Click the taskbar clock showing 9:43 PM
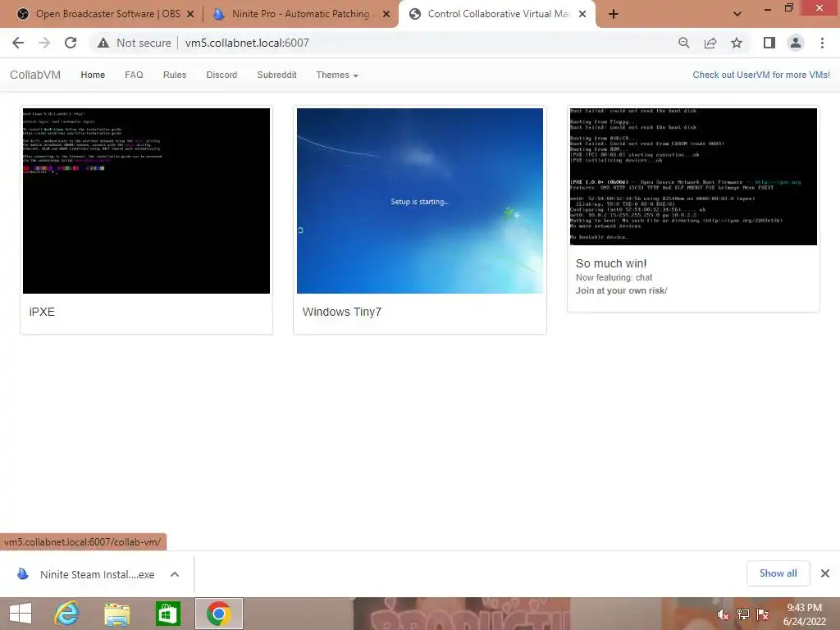Screen dimensions: 840x630 pos(804,614)
